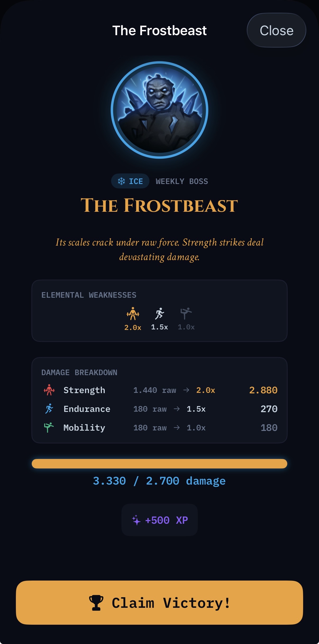
Task: Select the Endurance damage total 270
Action: coord(269,409)
